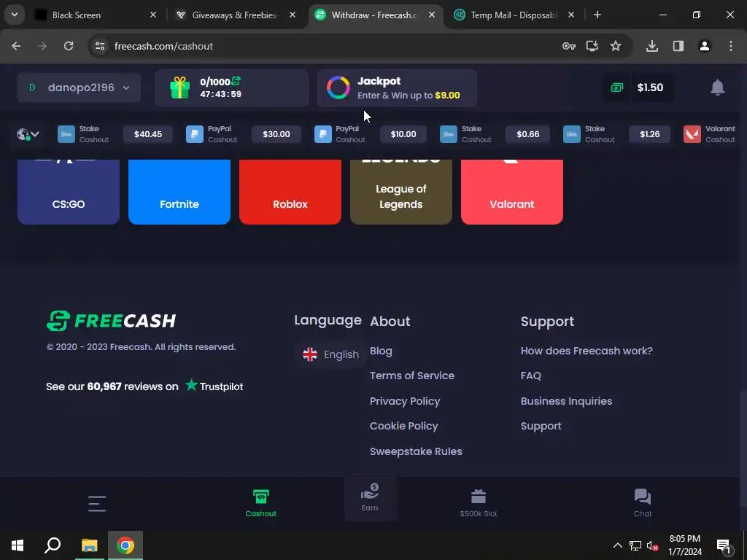This screenshot has height=560, width=747.
Task: Open the Sweepstake Rules link
Action: (416, 451)
